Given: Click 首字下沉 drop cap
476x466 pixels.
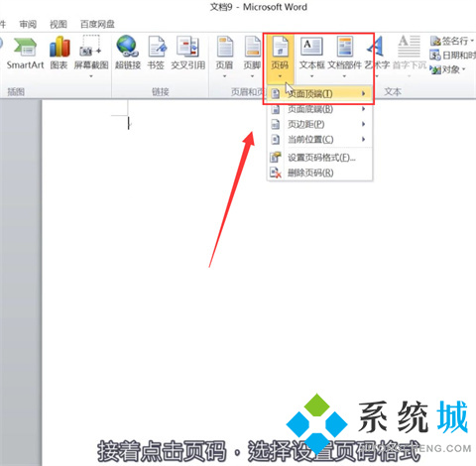Looking at the screenshot, I should (x=409, y=53).
